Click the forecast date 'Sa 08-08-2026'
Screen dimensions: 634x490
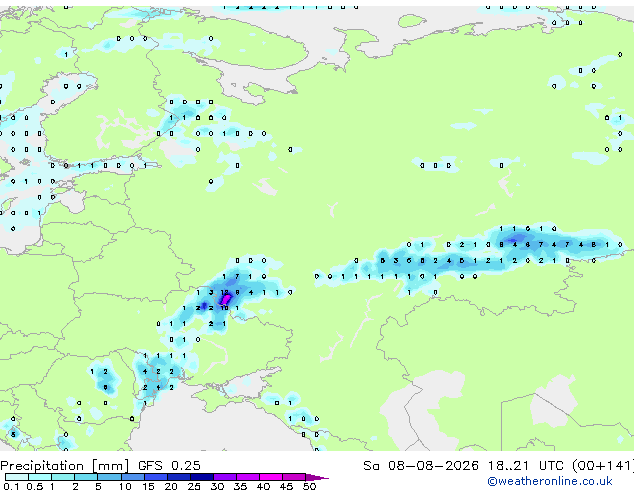point(421,466)
